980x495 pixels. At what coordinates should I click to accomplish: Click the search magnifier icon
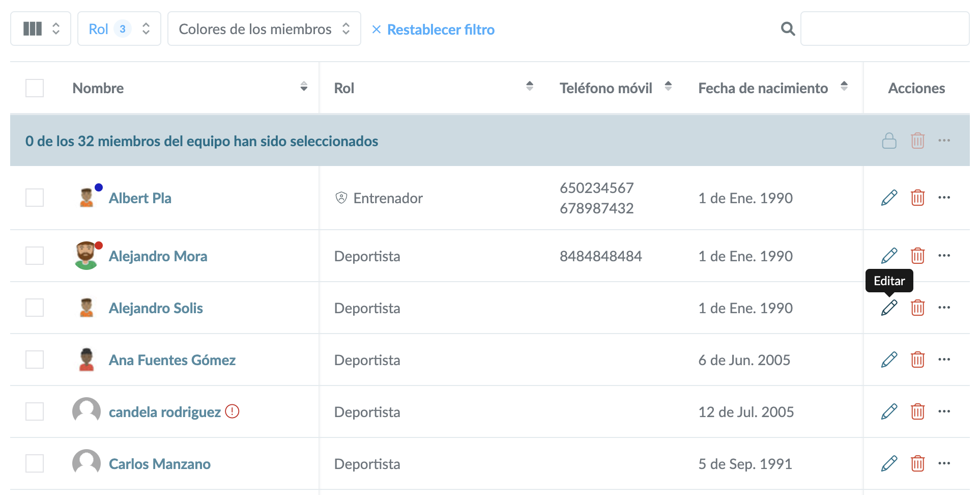(x=788, y=29)
